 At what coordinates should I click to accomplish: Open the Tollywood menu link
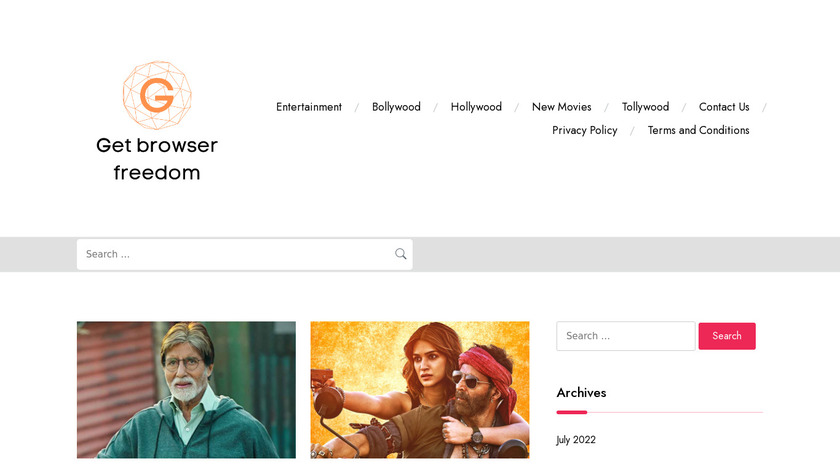645,107
